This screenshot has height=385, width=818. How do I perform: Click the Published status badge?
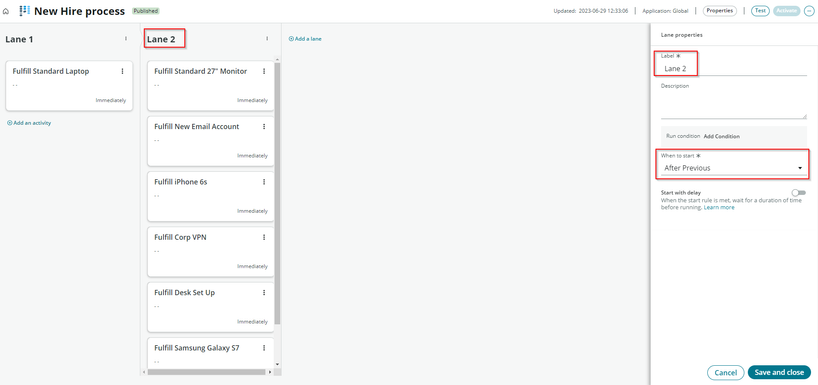(x=146, y=11)
